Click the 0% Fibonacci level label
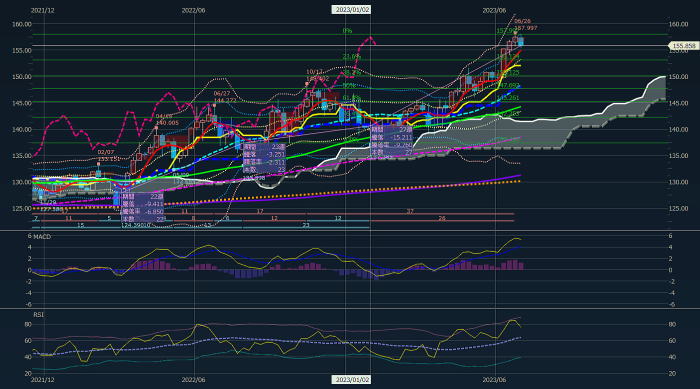700x389 pixels. (x=347, y=31)
